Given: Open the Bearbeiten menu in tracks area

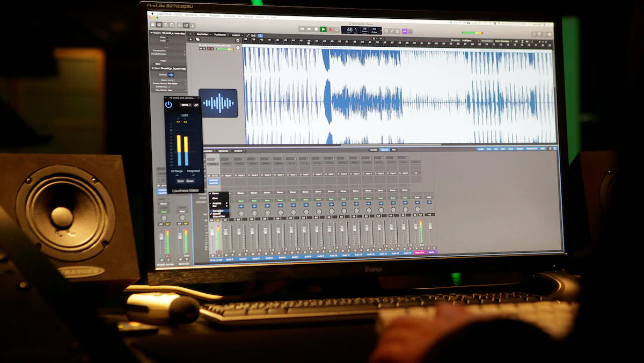Looking at the screenshot, I should pyautogui.click(x=203, y=34).
